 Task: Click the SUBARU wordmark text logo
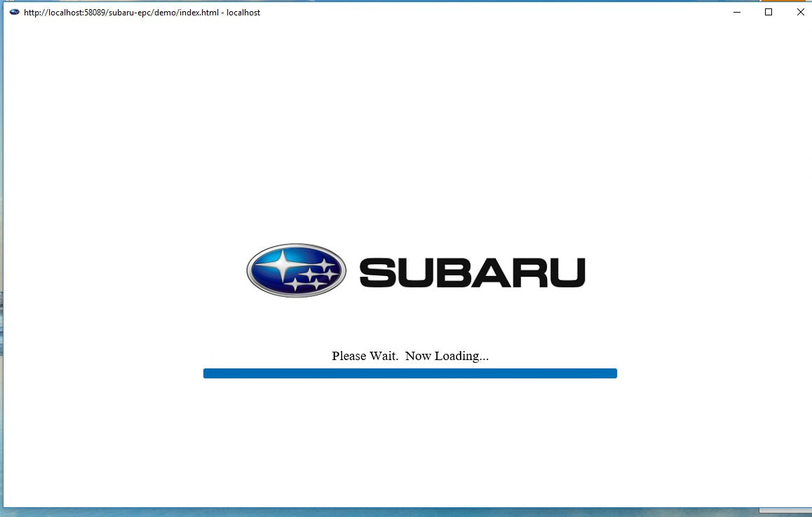pos(470,271)
